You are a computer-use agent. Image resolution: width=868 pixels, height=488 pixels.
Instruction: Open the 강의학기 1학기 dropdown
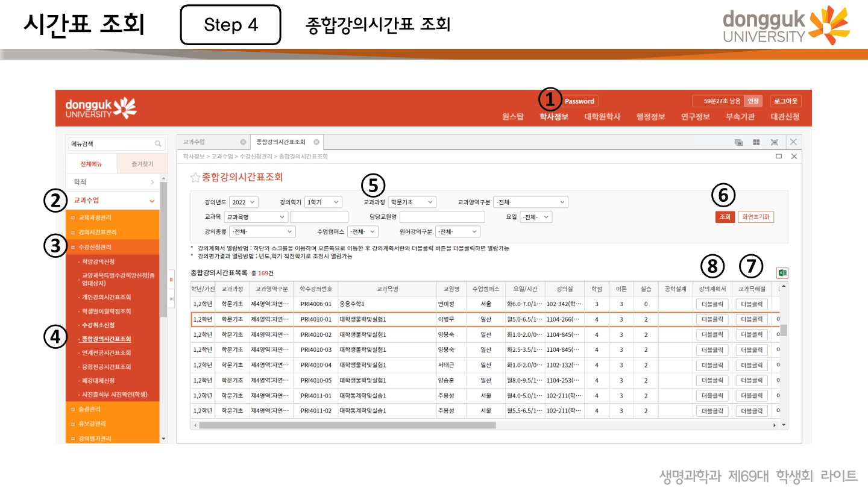pyautogui.click(x=323, y=202)
